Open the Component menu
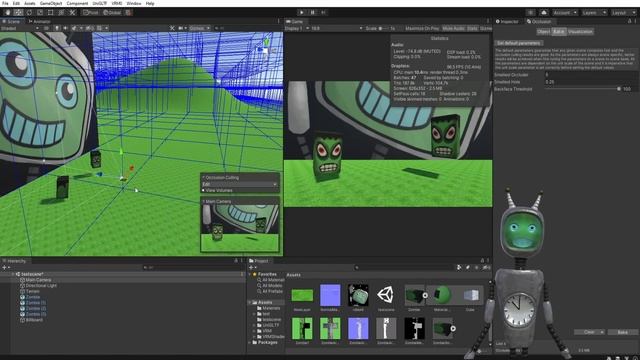 (x=77, y=3)
